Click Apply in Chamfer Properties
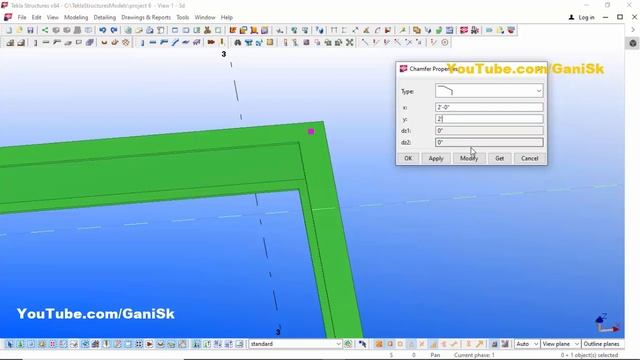This screenshot has height=360, width=640. pyautogui.click(x=436, y=158)
